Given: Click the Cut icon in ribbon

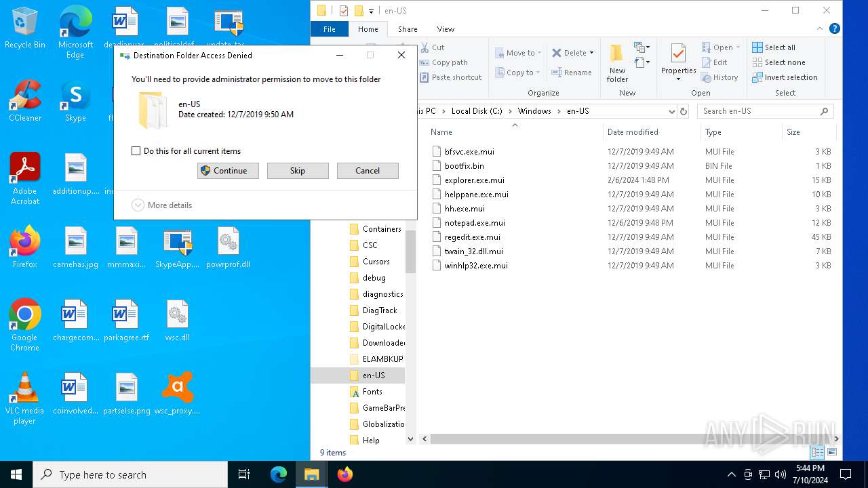Looking at the screenshot, I should (432, 47).
